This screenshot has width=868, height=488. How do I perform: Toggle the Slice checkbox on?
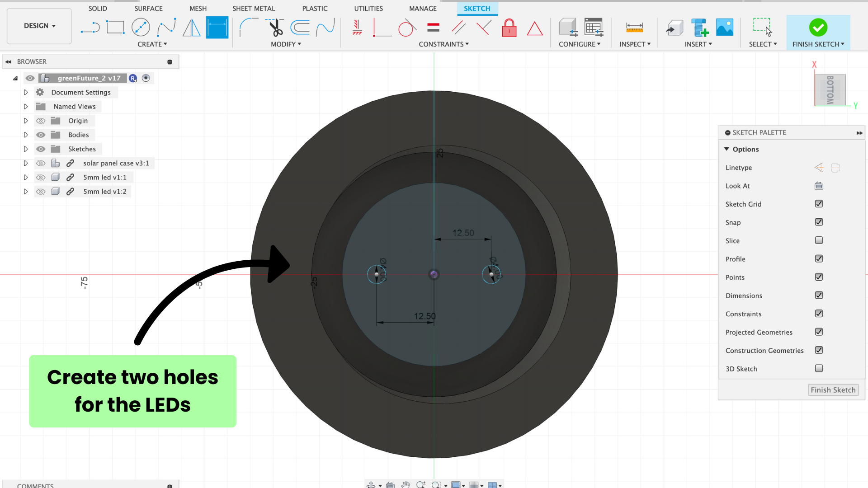click(x=819, y=240)
